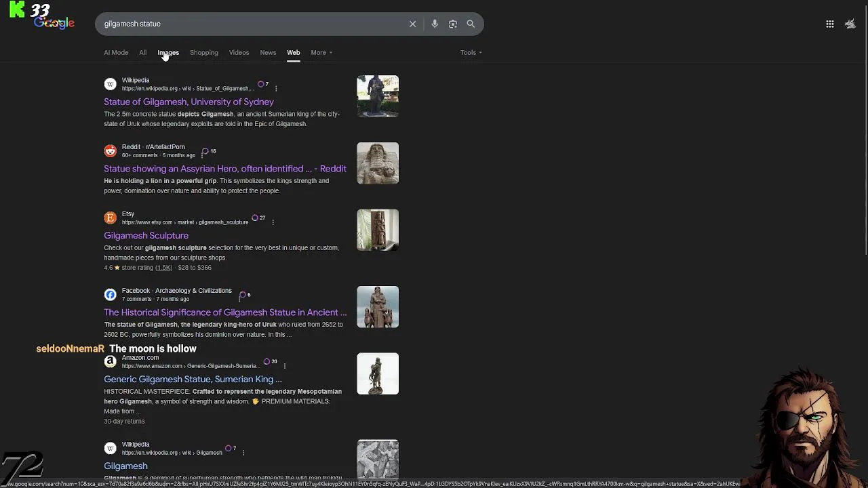The height and width of the screenshot is (488, 868).
Task: Click the www.amazon.com Generic-Gilgamesh URL text
Action: pyautogui.click(x=190, y=366)
